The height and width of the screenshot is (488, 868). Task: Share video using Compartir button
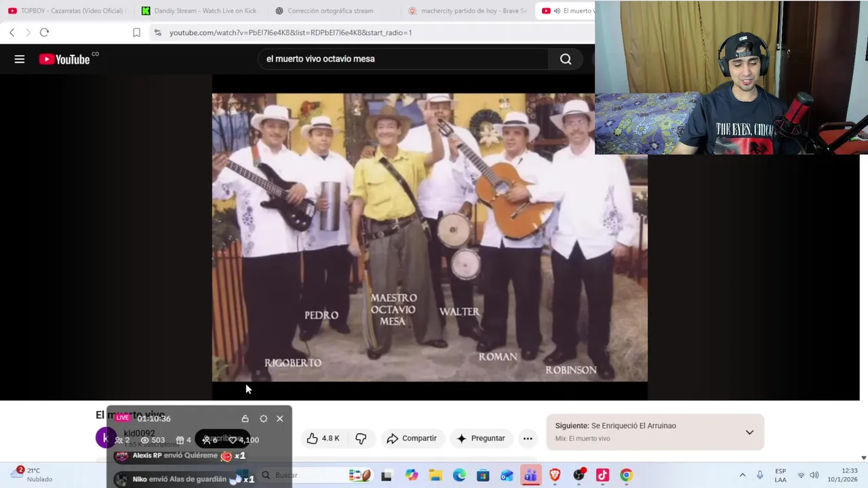[412, 439]
